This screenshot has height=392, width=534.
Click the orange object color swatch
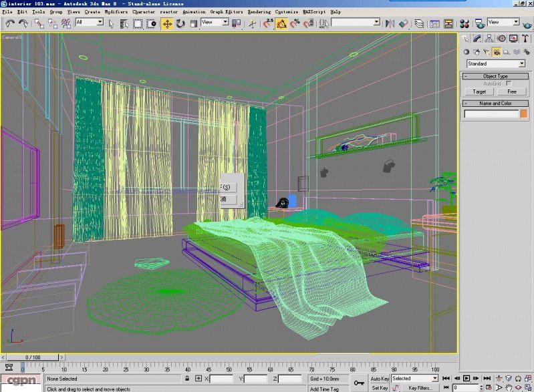pos(524,114)
